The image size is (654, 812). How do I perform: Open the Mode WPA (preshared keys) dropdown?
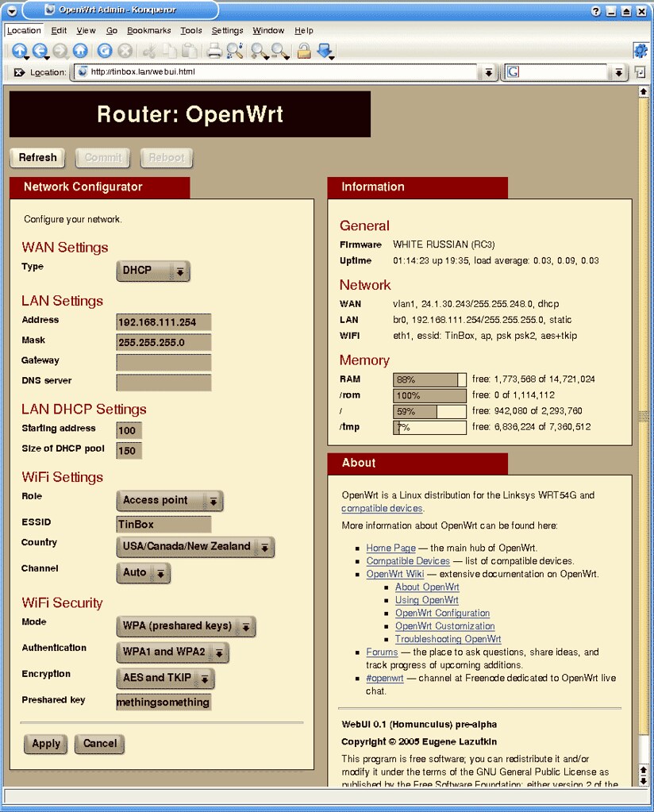186,625
